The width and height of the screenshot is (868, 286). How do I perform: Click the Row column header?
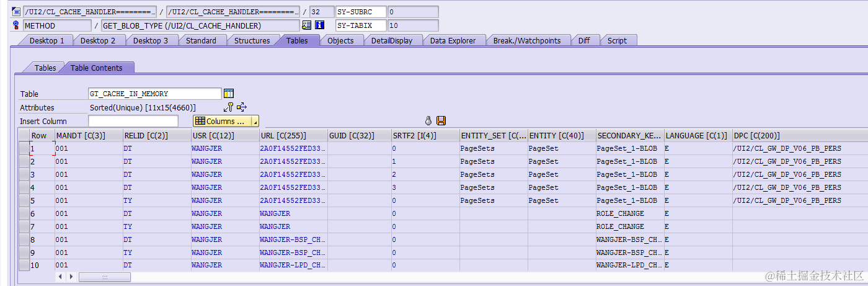(x=42, y=135)
